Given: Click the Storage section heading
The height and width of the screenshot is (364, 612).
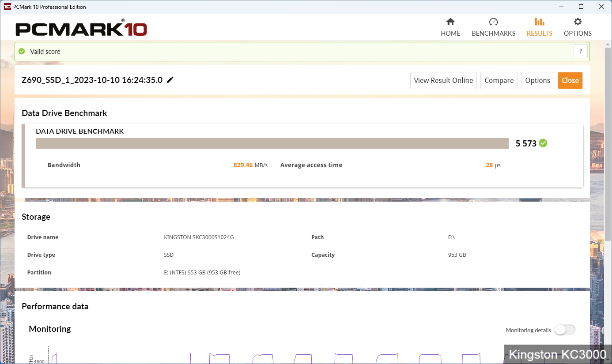Looking at the screenshot, I should (x=36, y=217).
